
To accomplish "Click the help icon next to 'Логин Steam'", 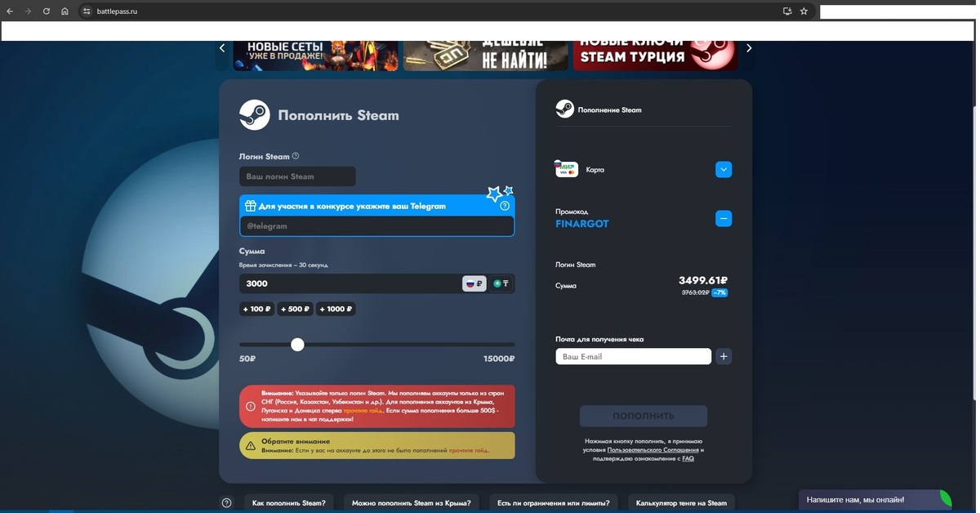I will 296,156.
